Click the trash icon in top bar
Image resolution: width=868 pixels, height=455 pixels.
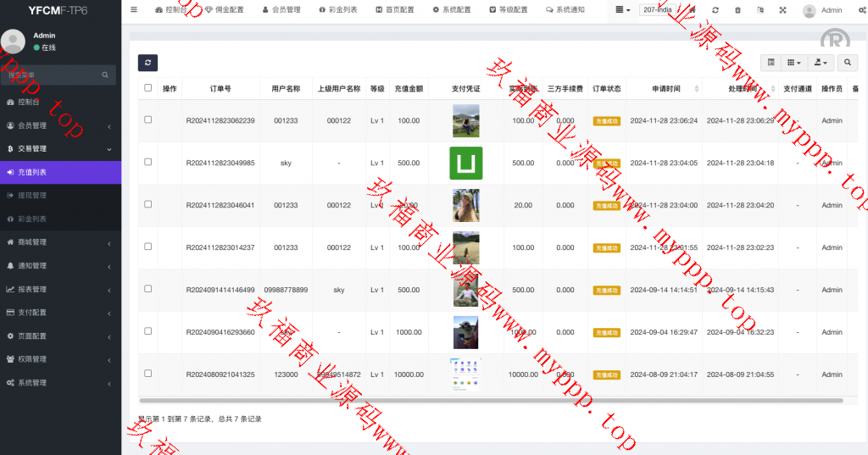[x=737, y=10]
